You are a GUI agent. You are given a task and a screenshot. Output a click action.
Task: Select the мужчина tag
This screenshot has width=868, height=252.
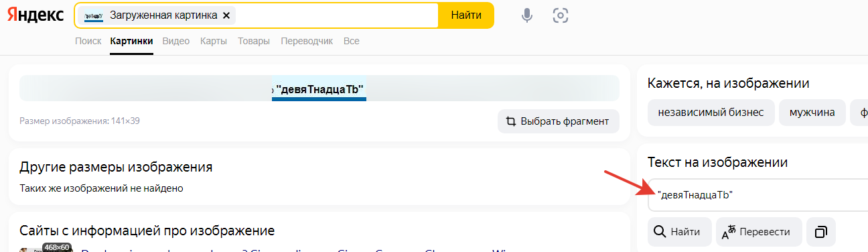point(812,113)
